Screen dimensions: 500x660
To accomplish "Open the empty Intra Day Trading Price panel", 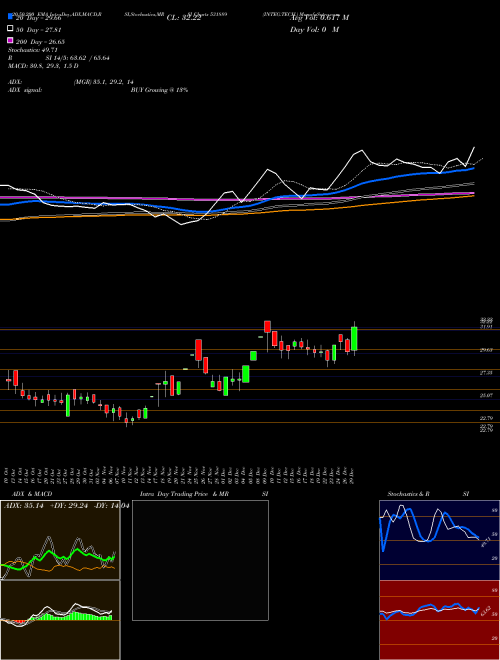I will pos(200,560).
